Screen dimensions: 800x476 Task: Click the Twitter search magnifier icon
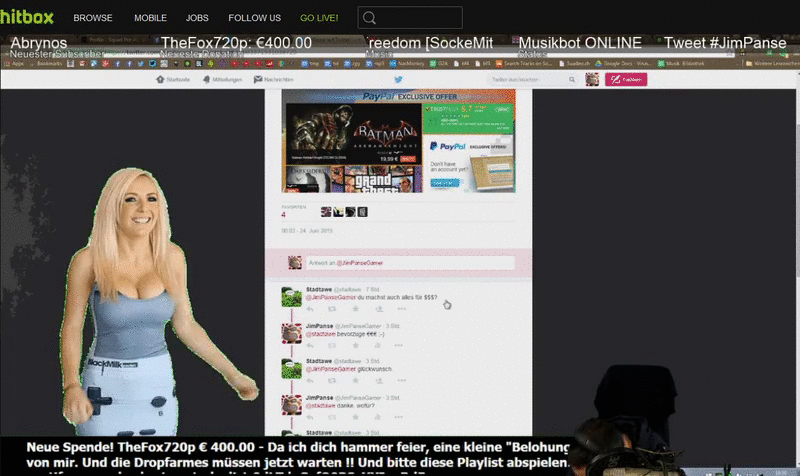click(572, 80)
